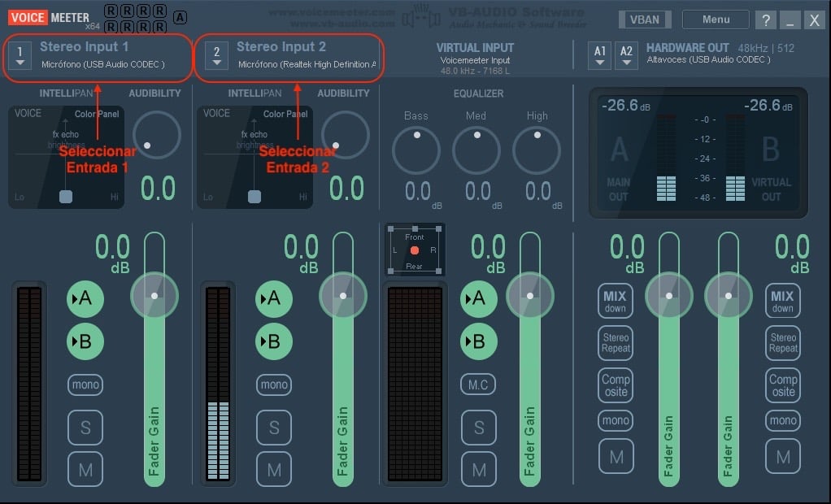Toggle bus A routing on Stereo Input 1
The height and width of the screenshot is (504, 831).
[x=85, y=298]
